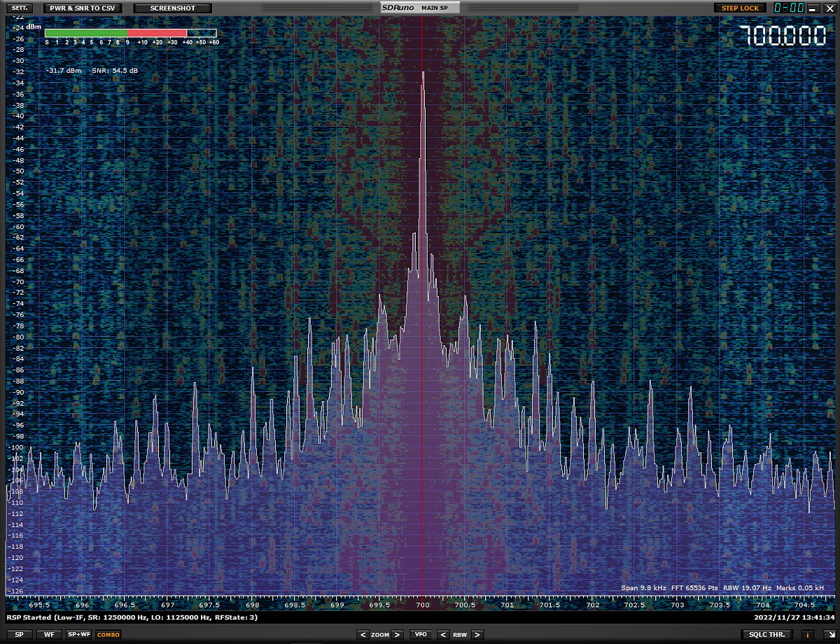Viewport: 840px width, 644px height.
Task: Switch display to WF waterfall mode
Action: click(x=48, y=635)
